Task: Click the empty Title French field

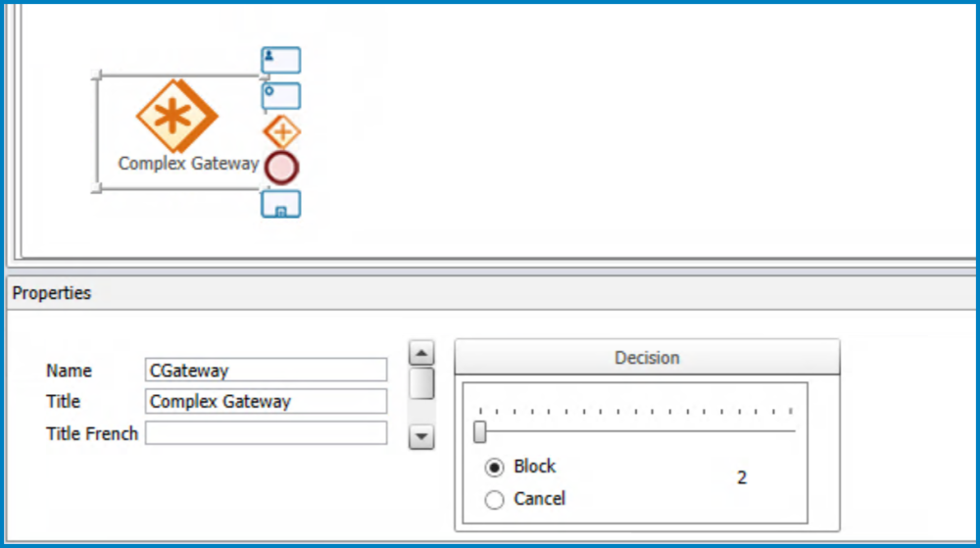Action: pyautogui.click(x=266, y=433)
